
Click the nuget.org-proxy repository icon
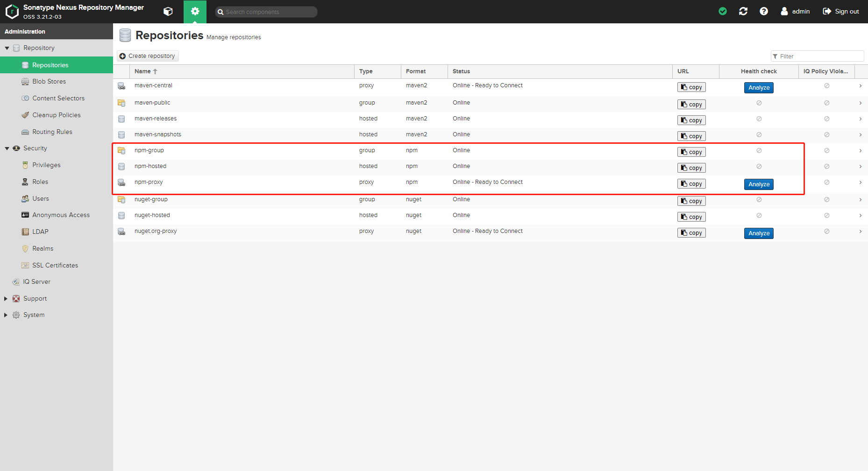click(x=121, y=232)
